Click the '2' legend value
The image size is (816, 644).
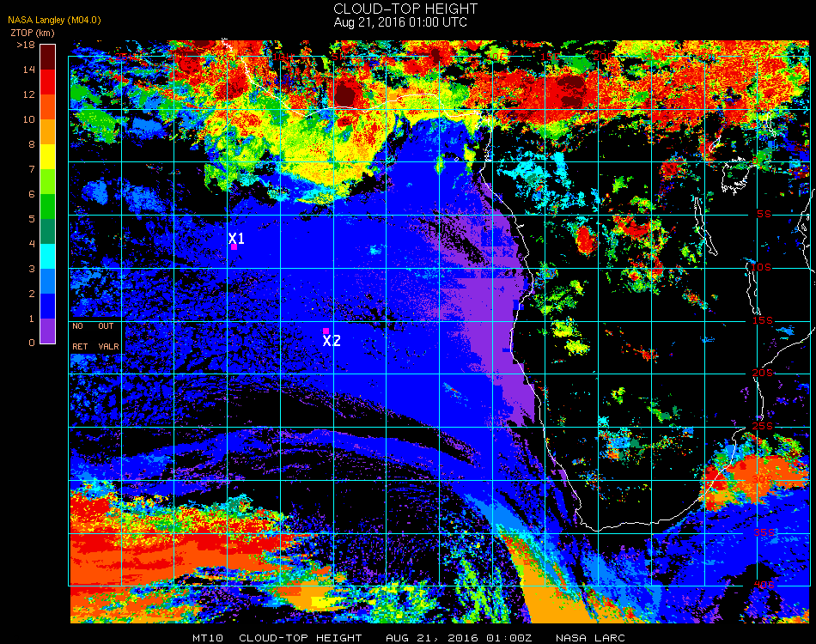pos(32,294)
